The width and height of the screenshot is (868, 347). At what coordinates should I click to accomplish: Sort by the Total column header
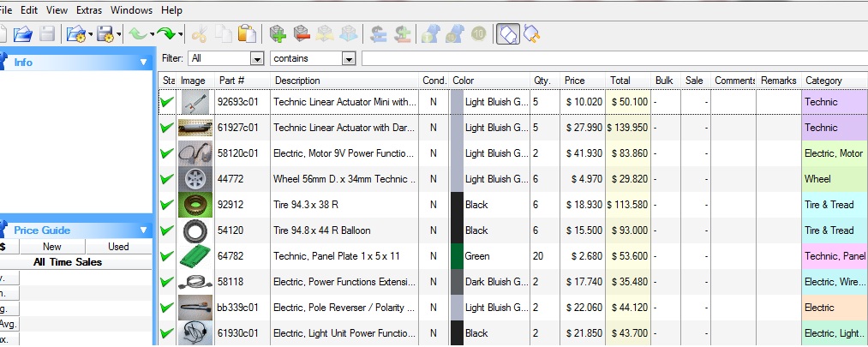coord(628,81)
